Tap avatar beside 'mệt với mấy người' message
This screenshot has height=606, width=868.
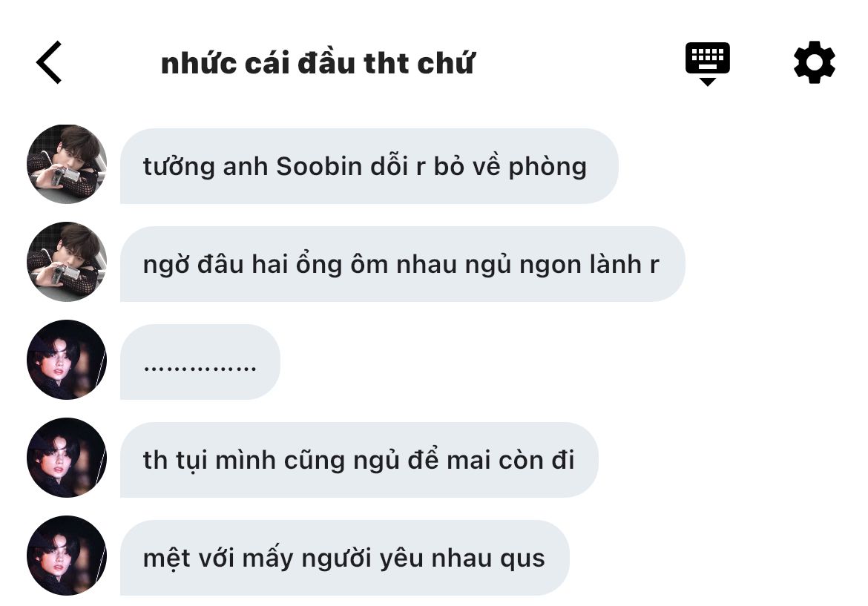click(x=67, y=556)
